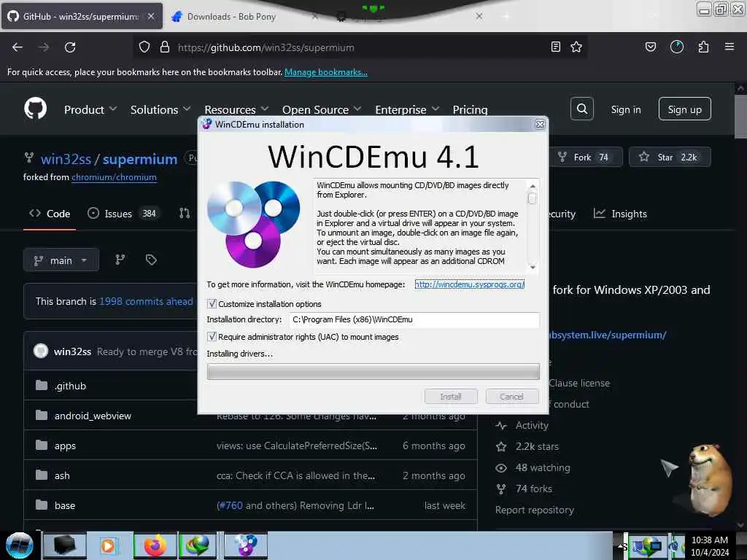Viewport: 747px width, 560px height.
Task: Open the tracking protection shield icon
Action: [x=144, y=47]
